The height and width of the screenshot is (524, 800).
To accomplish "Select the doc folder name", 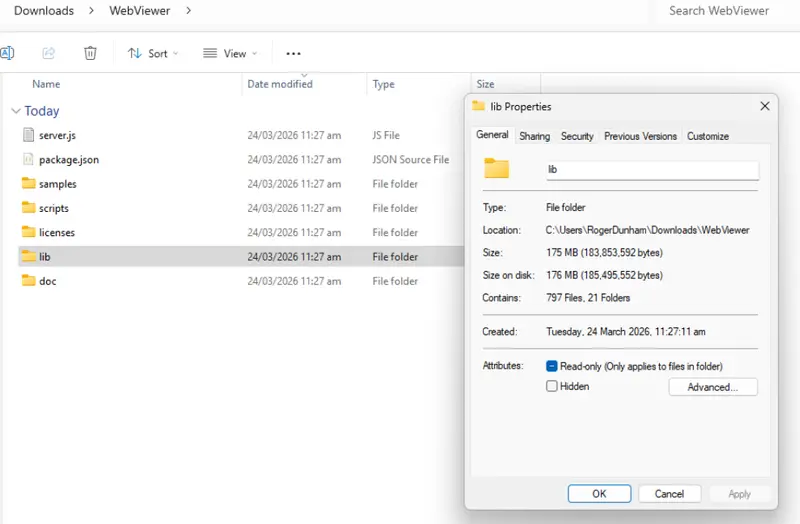I will [47, 281].
